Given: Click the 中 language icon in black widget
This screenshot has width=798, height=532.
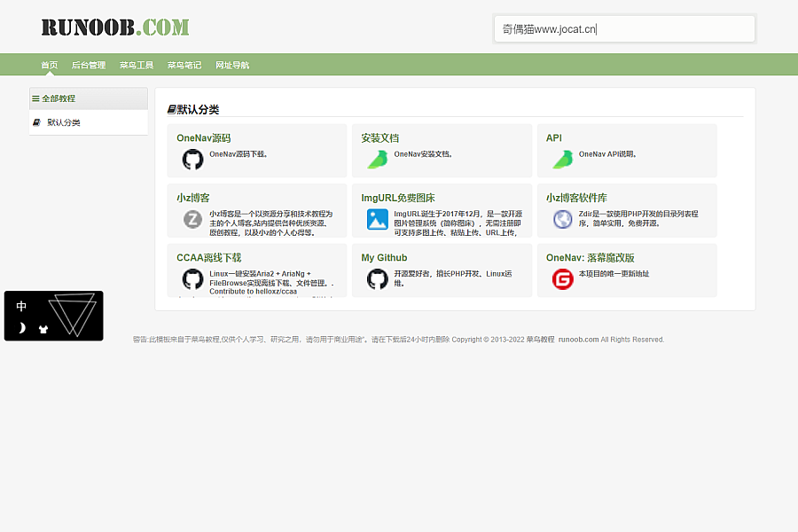Looking at the screenshot, I should (21, 306).
